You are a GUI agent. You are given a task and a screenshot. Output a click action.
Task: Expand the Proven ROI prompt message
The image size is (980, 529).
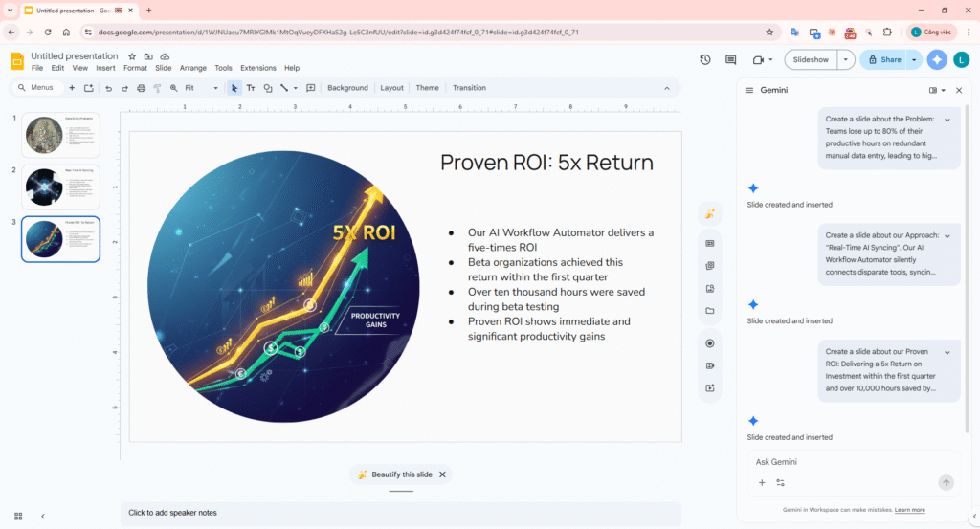947,353
